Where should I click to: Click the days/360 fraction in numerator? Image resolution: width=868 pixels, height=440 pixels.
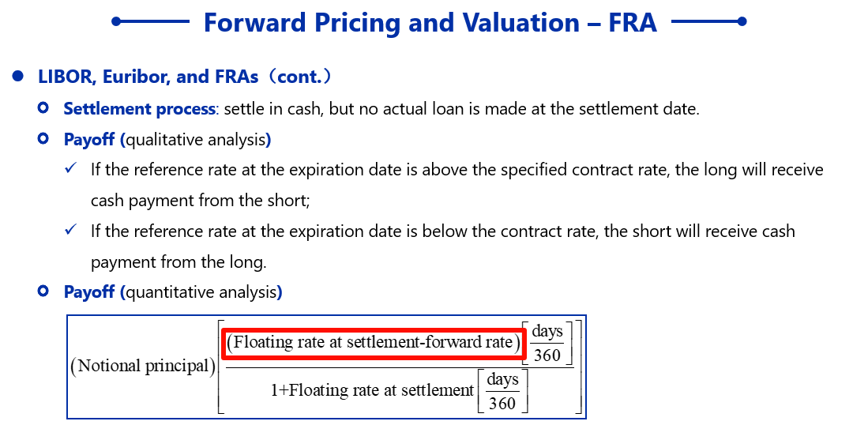[547, 343]
